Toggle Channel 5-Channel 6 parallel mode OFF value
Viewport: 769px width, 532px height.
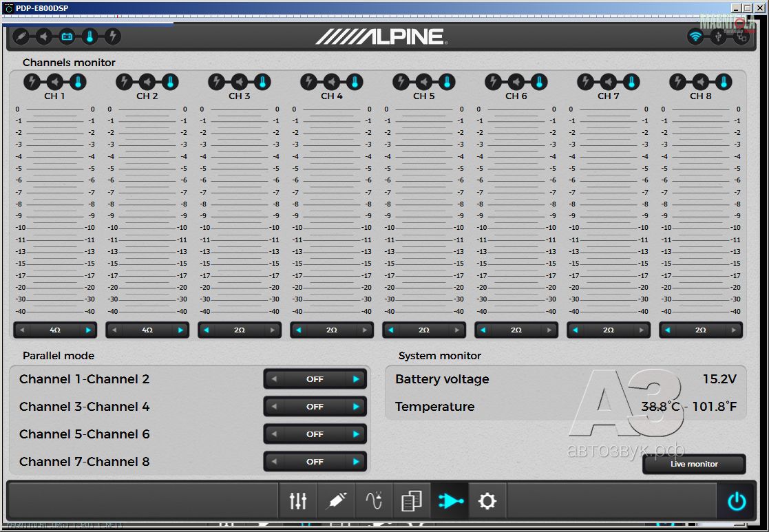315,434
